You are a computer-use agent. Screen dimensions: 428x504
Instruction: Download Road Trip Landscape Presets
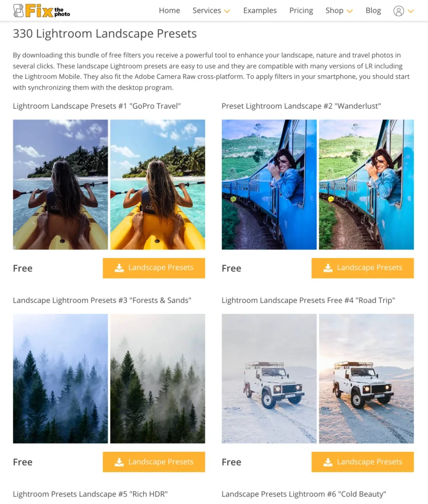point(363,462)
